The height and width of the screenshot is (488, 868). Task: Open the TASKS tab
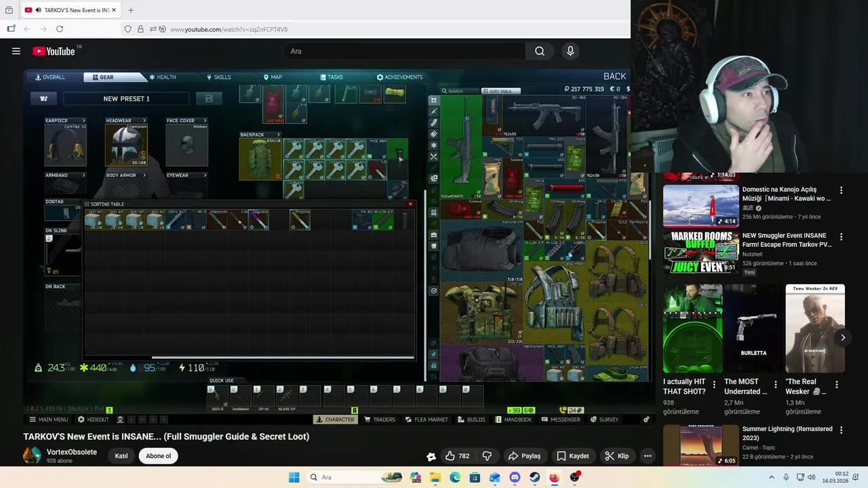332,77
